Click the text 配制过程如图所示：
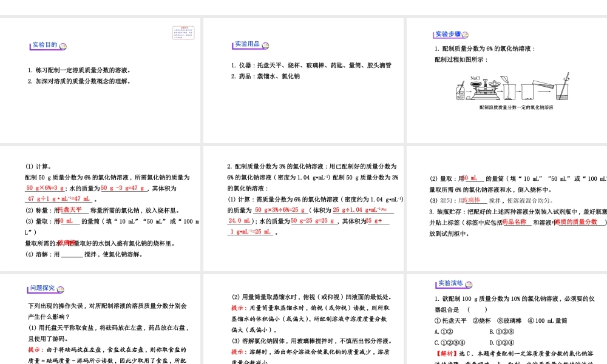 [461, 59]
